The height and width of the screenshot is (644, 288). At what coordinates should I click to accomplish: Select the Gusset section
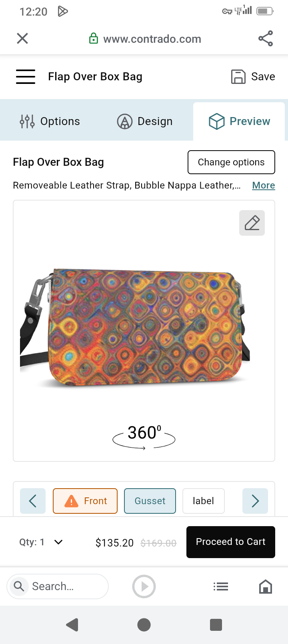(x=150, y=501)
